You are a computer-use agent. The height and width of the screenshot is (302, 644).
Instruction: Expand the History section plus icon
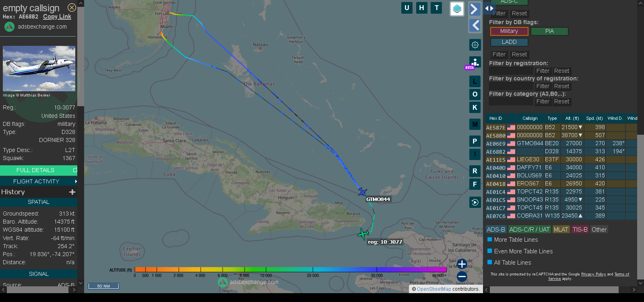(x=72, y=192)
